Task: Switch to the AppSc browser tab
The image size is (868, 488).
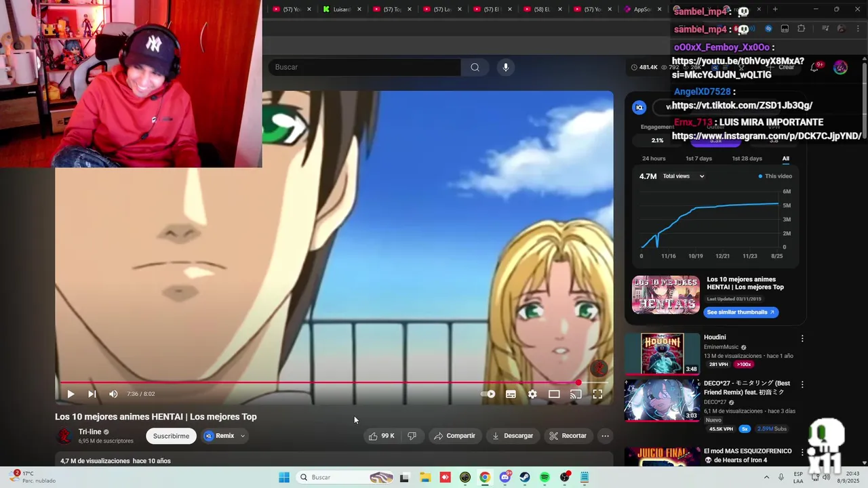Action: pos(642,9)
